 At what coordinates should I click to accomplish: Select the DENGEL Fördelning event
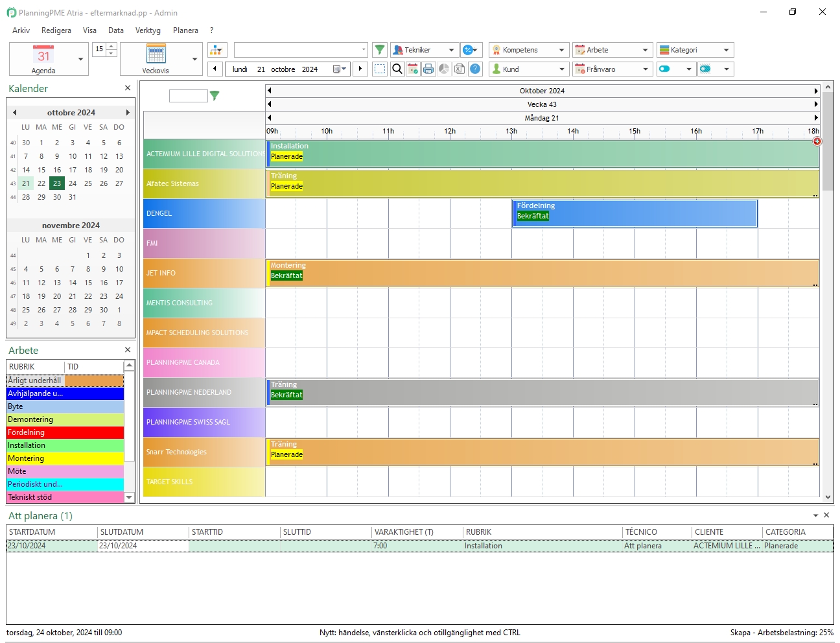(635, 213)
